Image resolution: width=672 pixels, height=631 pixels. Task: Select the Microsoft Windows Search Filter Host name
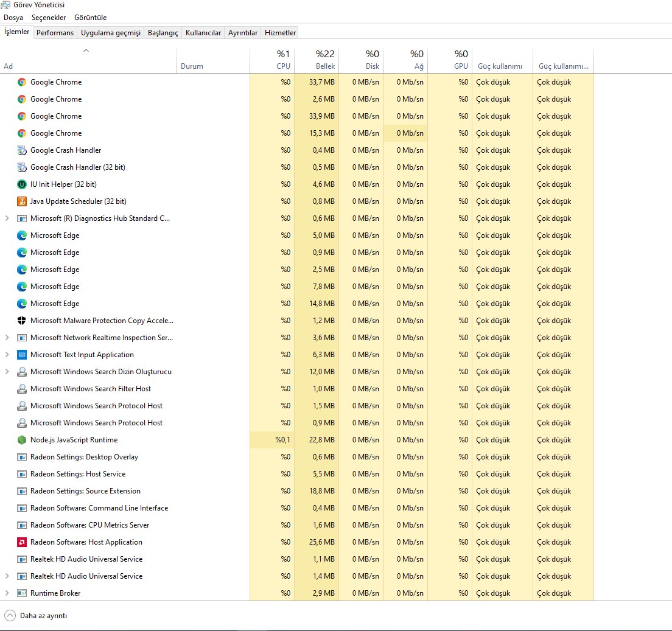click(x=91, y=389)
